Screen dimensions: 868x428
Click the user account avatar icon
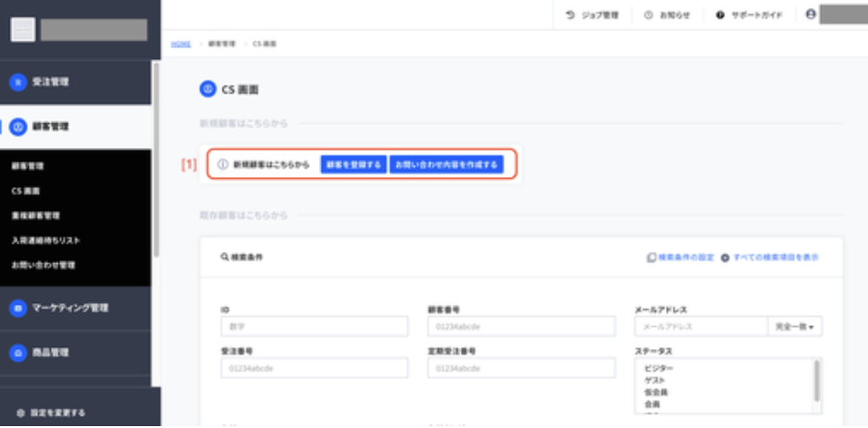[811, 15]
